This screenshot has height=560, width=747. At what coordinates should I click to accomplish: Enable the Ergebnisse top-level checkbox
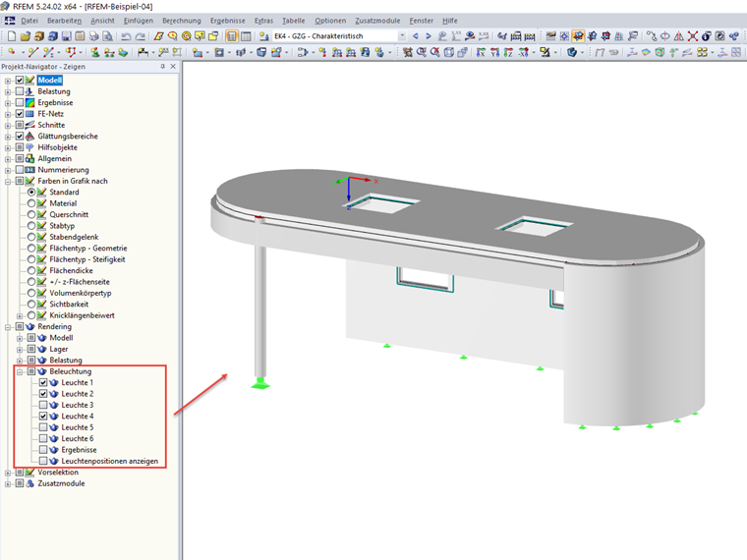tap(20, 102)
